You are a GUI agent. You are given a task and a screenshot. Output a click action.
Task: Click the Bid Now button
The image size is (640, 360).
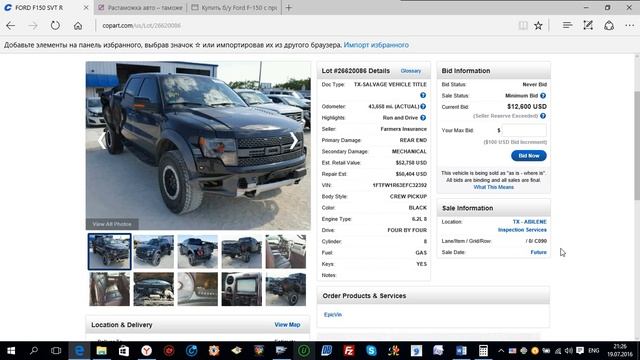tap(529, 156)
